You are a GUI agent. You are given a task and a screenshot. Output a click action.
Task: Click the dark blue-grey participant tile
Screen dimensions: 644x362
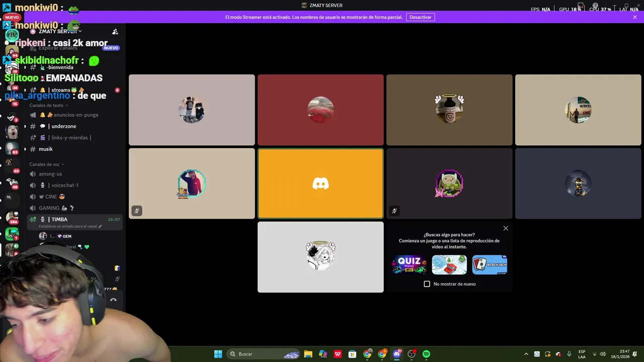pos(578,184)
